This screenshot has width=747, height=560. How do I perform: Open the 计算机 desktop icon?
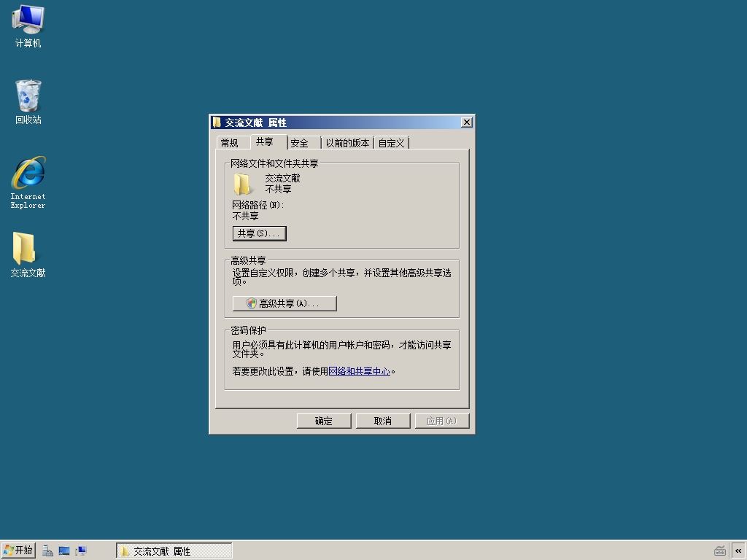coord(28,26)
